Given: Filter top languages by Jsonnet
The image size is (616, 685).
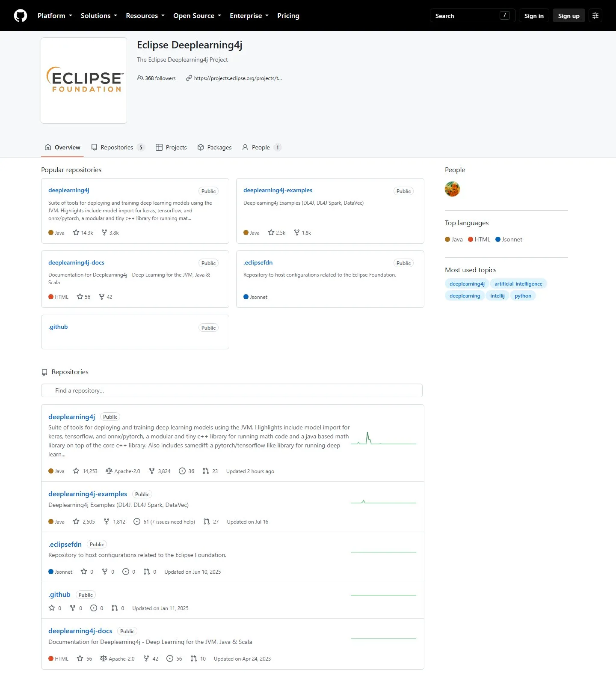Looking at the screenshot, I should click(509, 239).
